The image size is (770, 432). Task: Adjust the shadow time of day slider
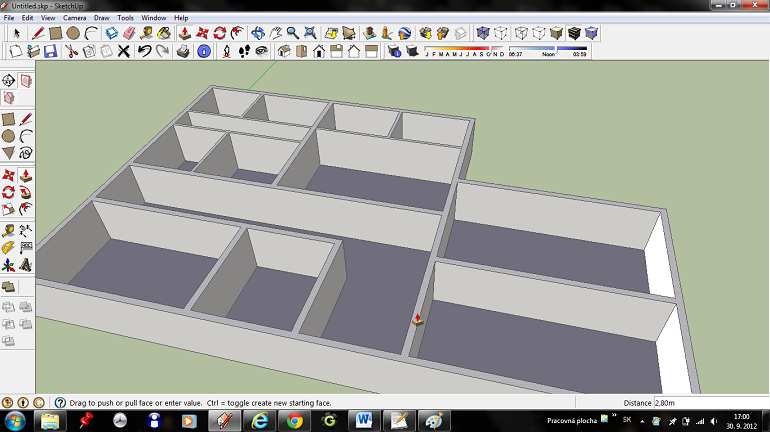pyautogui.click(x=556, y=49)
